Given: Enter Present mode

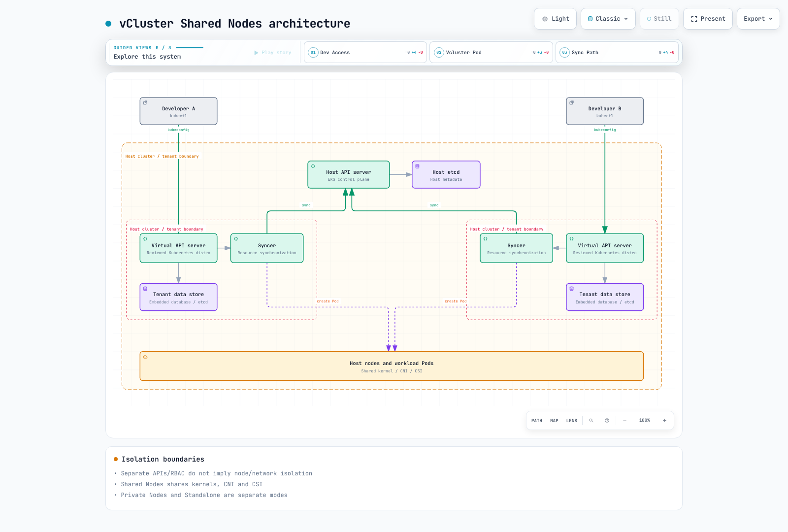Looking at the screenshot, I should [x=708, y=19].
